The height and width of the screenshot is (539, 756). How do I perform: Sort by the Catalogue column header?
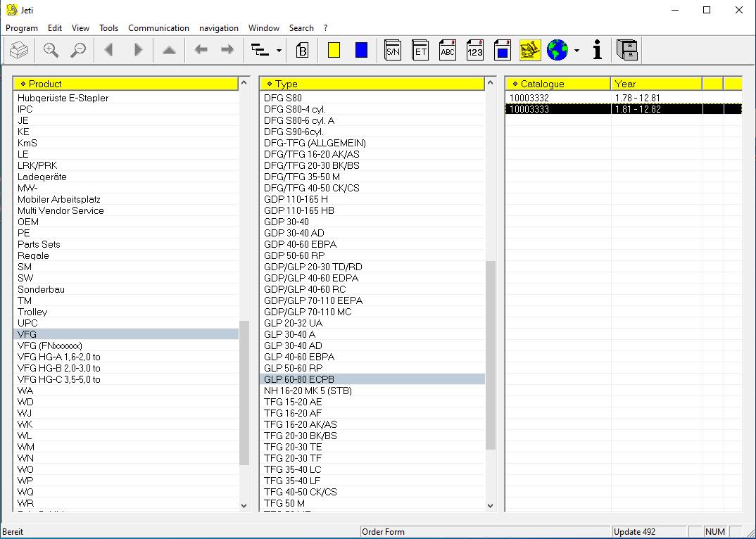(557, 84)
